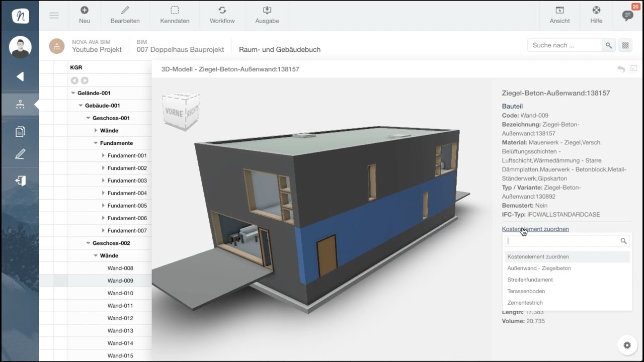Click the undo arrow in the 3D panel
Viewport: 644px width, 362px height.
[621, 69]
